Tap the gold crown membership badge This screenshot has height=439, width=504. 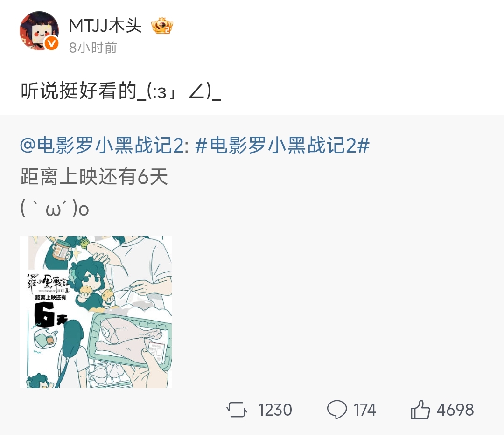[x=162, y=26]
